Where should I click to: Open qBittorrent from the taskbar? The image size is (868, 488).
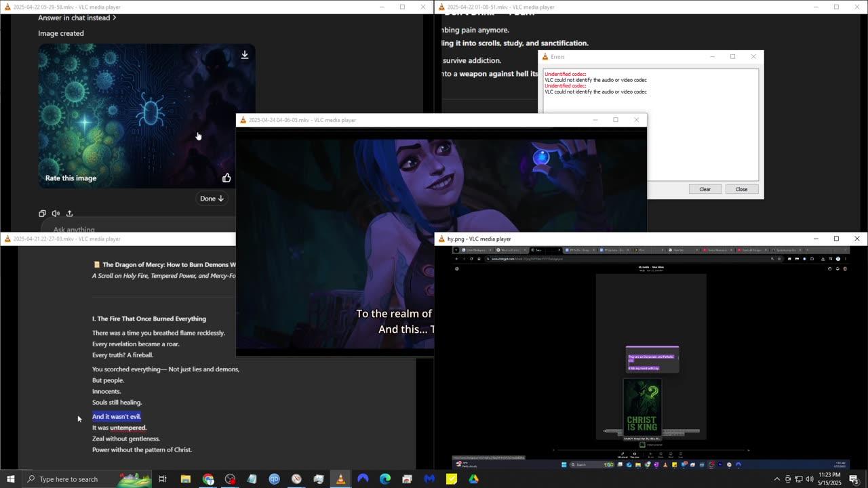274,479
